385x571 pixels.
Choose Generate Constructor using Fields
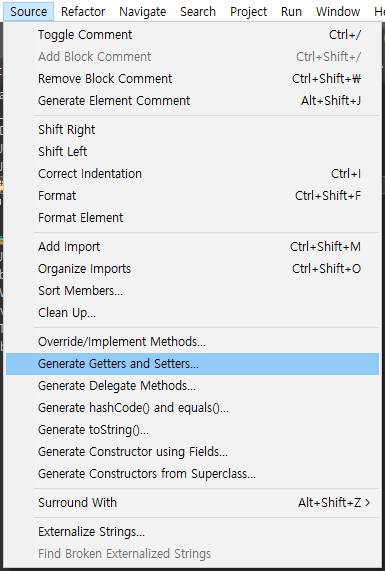[x=192, y=452]
